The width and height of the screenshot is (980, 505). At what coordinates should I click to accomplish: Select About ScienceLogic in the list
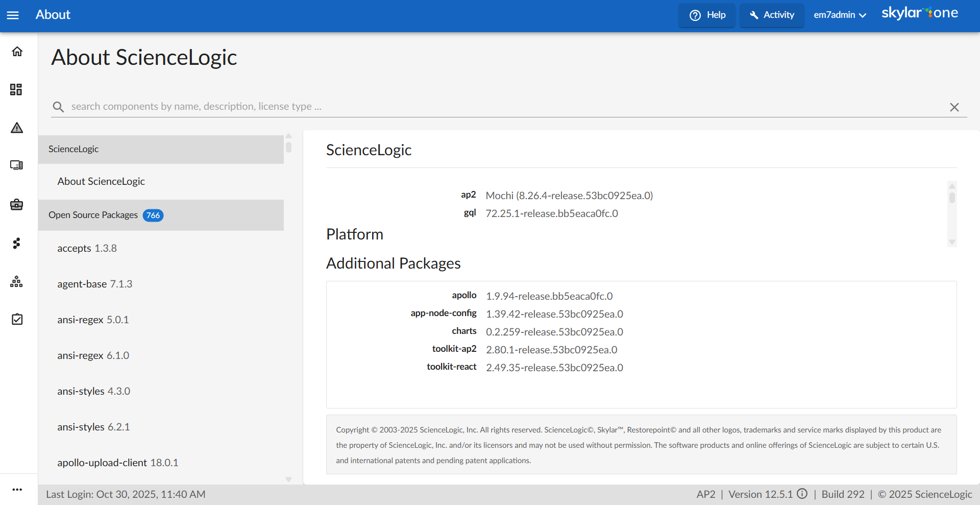point(101,181)
